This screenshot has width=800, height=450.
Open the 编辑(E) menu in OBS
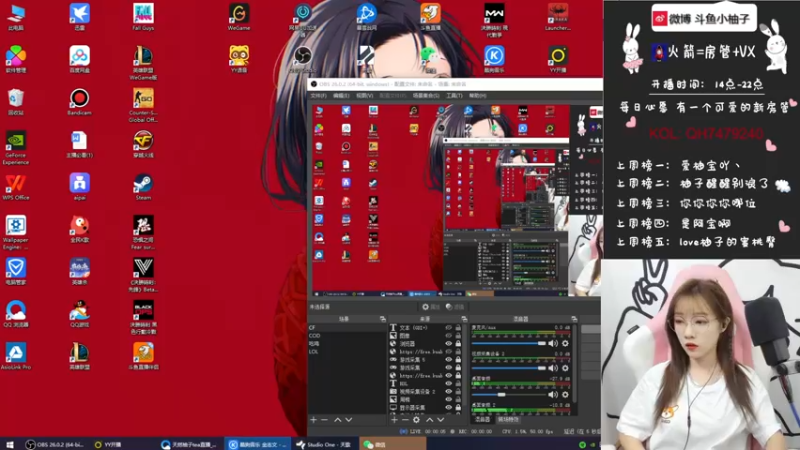point(341,95)
